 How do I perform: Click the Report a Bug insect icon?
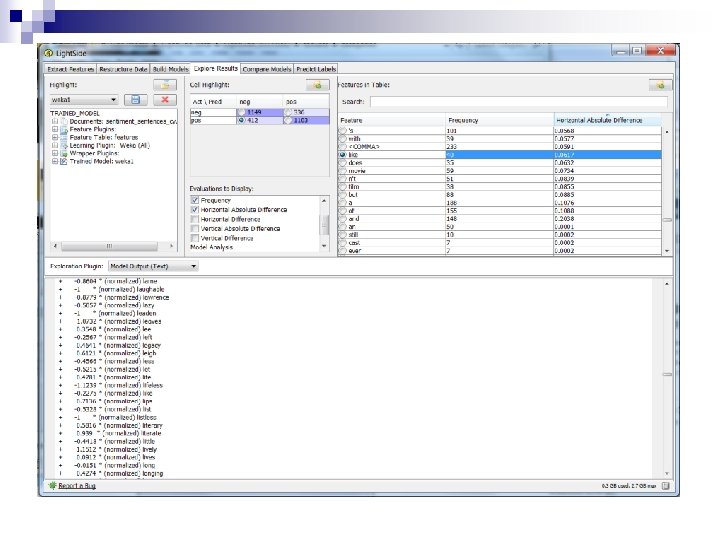pos(53,485)
